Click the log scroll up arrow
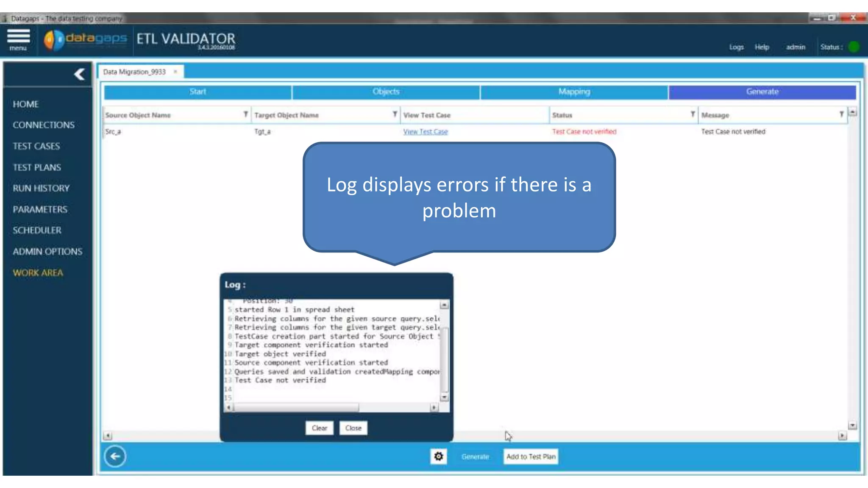This screenshot has height=488, width=868. click(x=444, y=305)
